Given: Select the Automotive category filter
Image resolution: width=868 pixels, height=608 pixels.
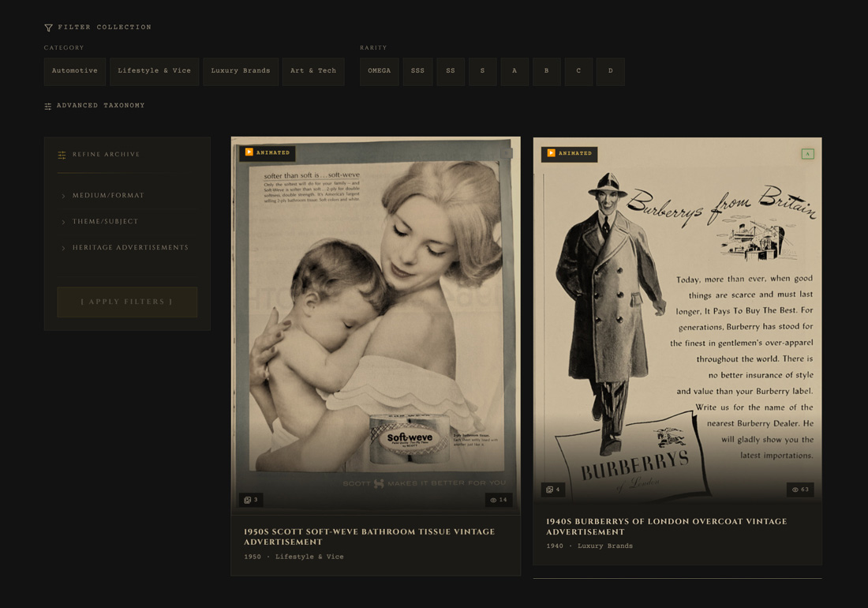Looking at the screenshot, I should tap(75, 71).
